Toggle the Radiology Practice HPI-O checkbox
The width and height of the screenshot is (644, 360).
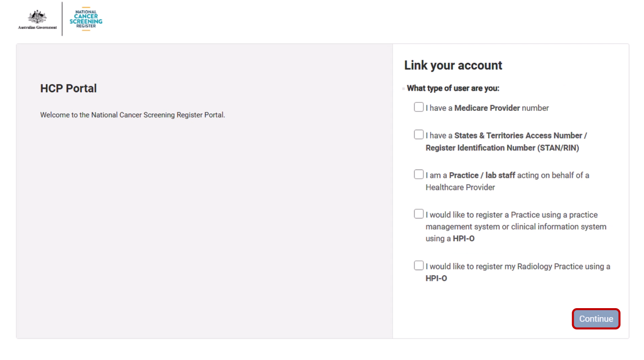point(419,265)
